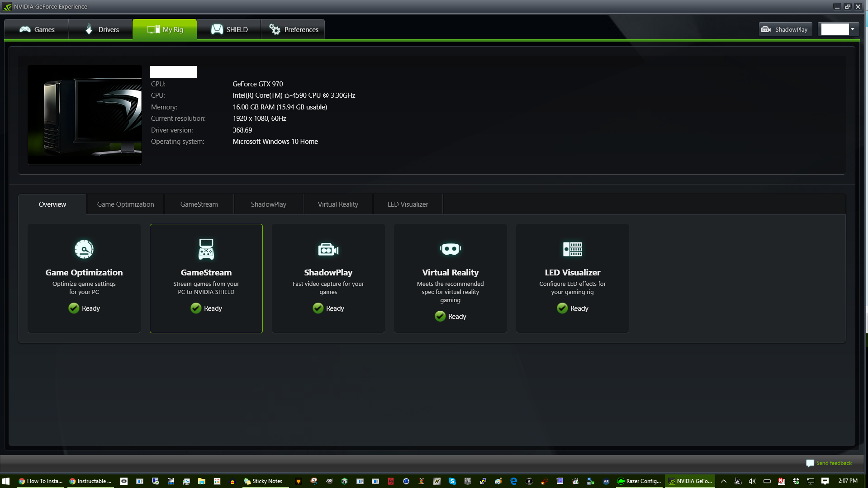This screenshot has width=868, height=488.
Task: Open the LED Visualizer sub-tab
Action: (x=408, y=204)
